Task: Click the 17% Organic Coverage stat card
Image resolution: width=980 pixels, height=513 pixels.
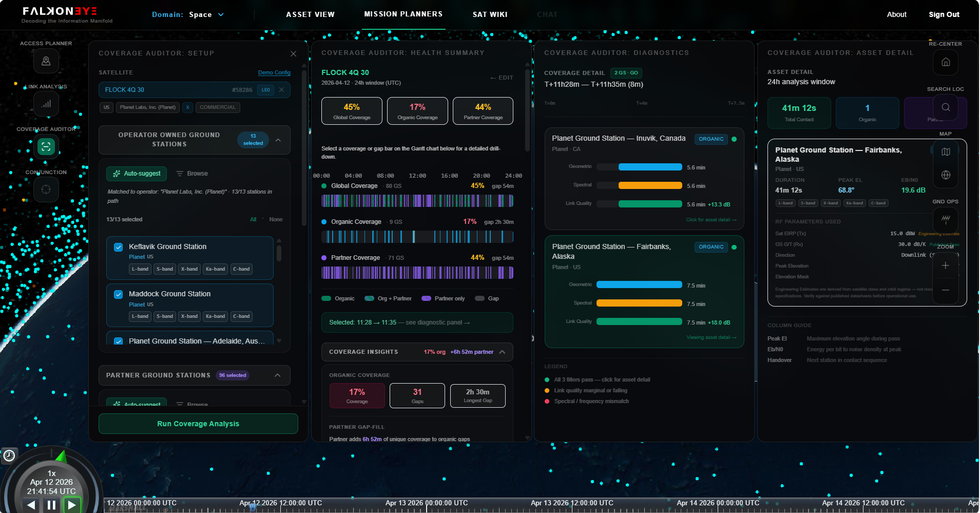Action: tap(417, 111)
